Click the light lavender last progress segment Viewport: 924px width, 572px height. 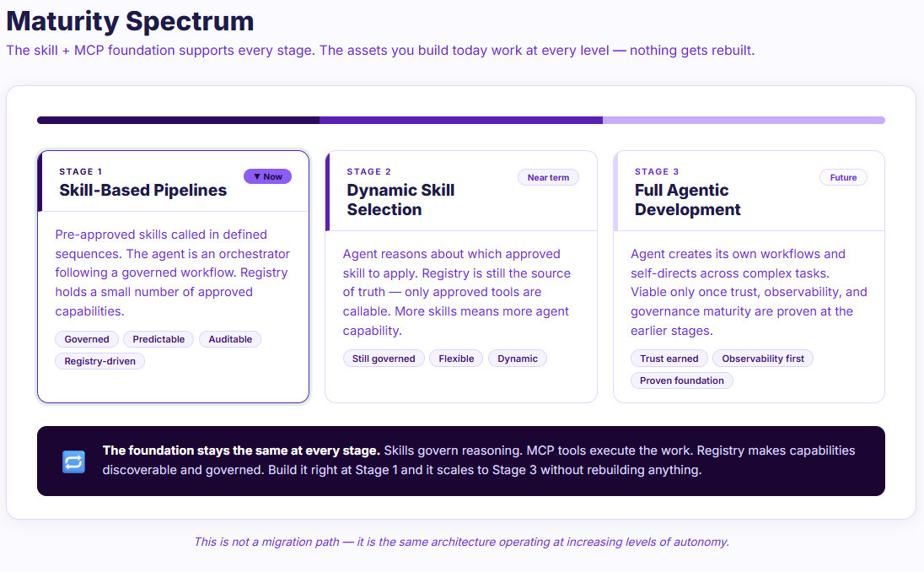(744, 121)
